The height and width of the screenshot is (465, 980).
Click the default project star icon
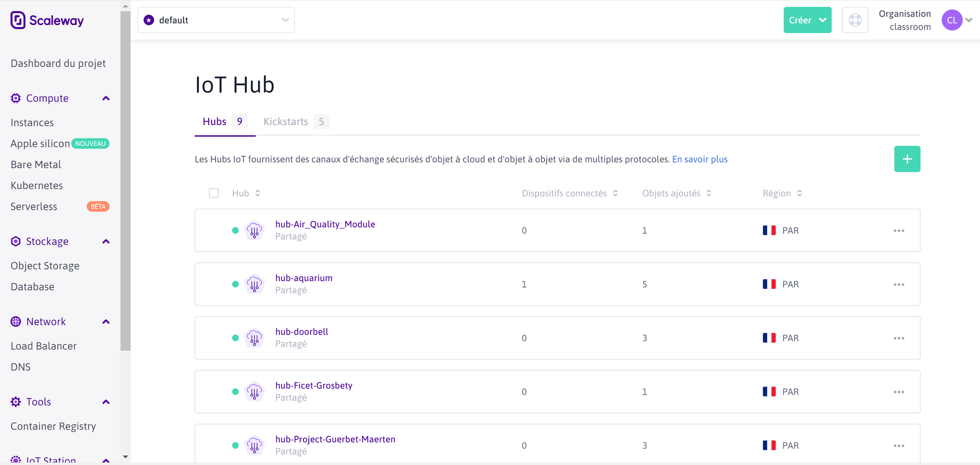click(149, 20)
